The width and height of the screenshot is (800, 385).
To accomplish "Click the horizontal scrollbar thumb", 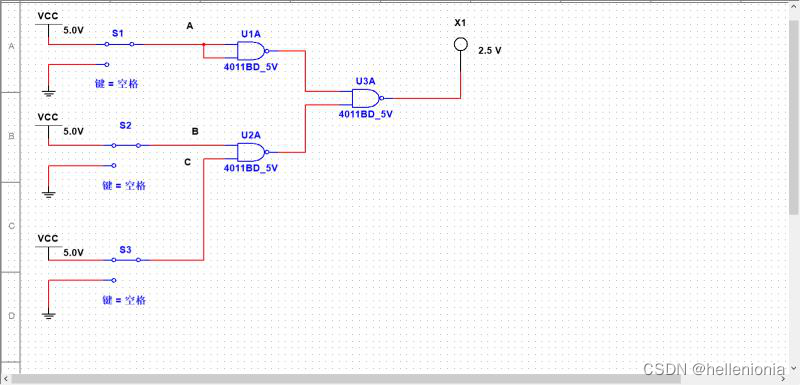I will [346, 380].
